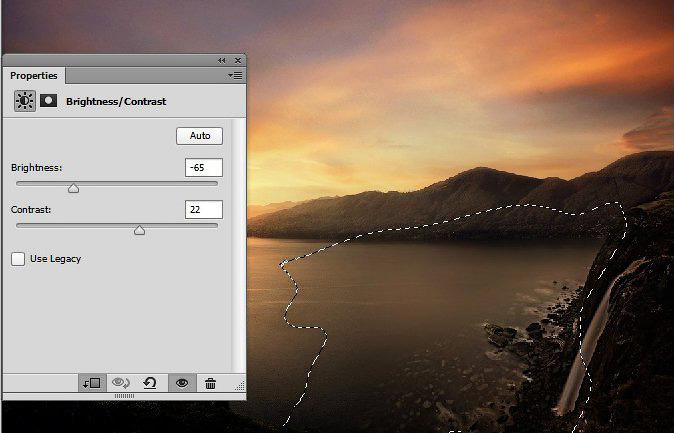Click the Brightness/Contrast panel title
This screenshot has width=674, height=433.
tap(116, 101)
